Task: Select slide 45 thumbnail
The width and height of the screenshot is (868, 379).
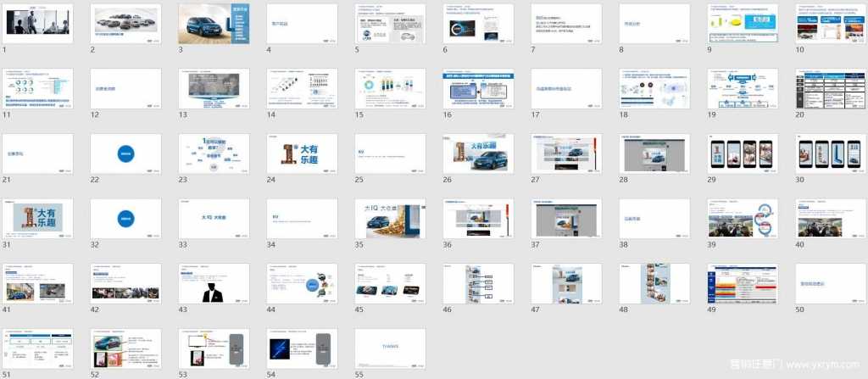Action: pyautogui.click(x=390, y=283)
